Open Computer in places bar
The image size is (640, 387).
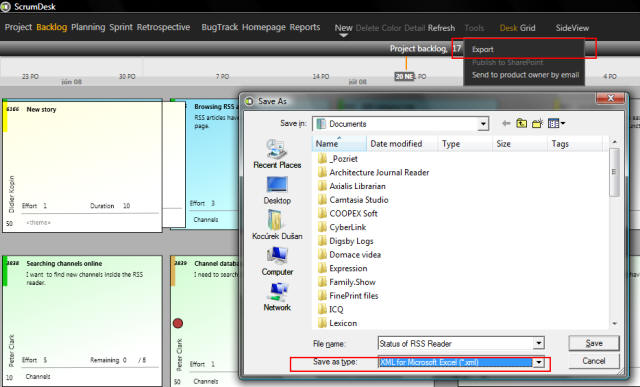pyautogui.click(x=277, y=261)
